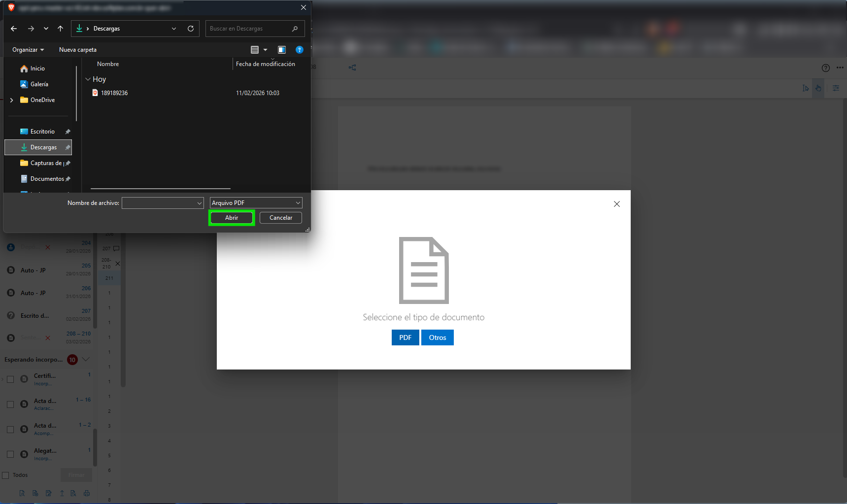Click the Buscar en Descargas search field

[250, 29]
